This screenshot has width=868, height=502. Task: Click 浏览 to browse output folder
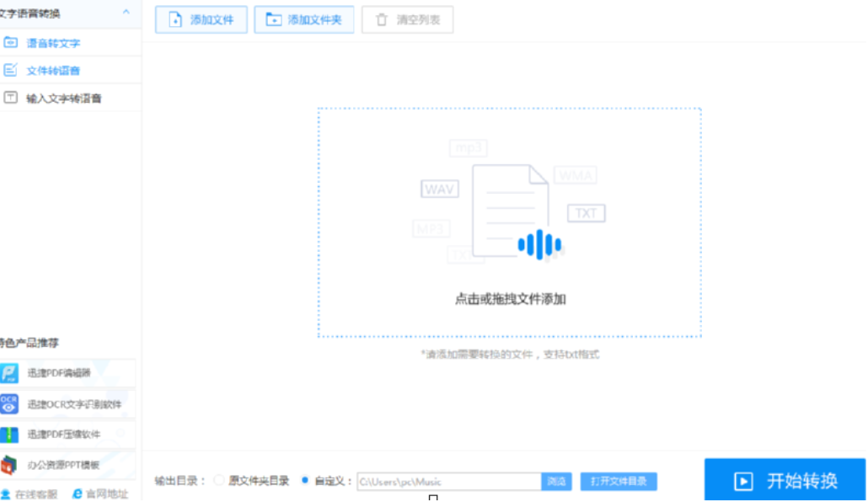pos(556,482)
